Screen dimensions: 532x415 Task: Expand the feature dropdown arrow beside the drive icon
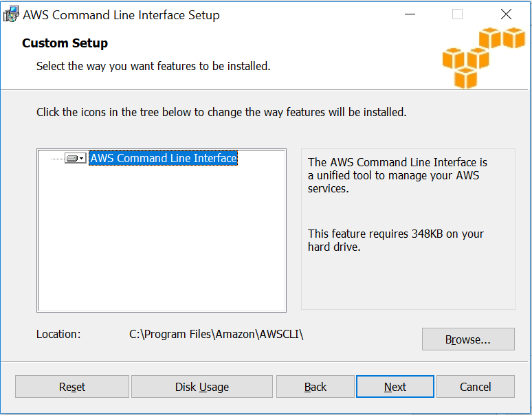(x=82, y=158)
